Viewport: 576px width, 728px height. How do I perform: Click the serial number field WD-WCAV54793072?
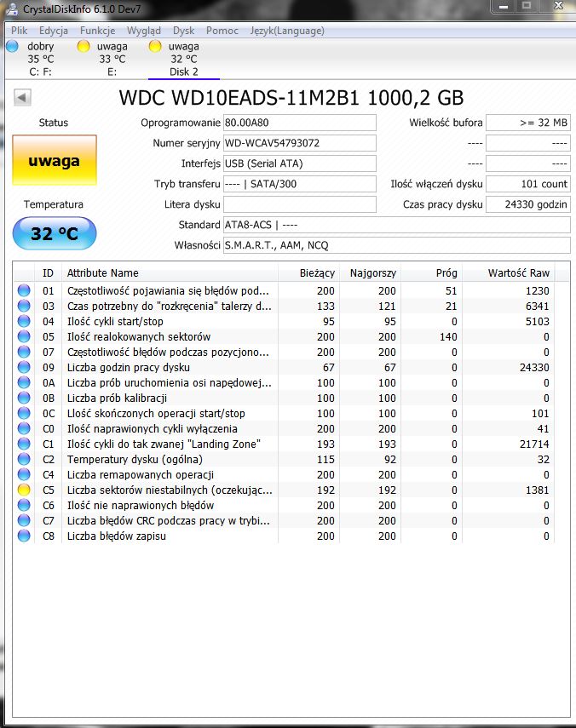click(300, 143)
